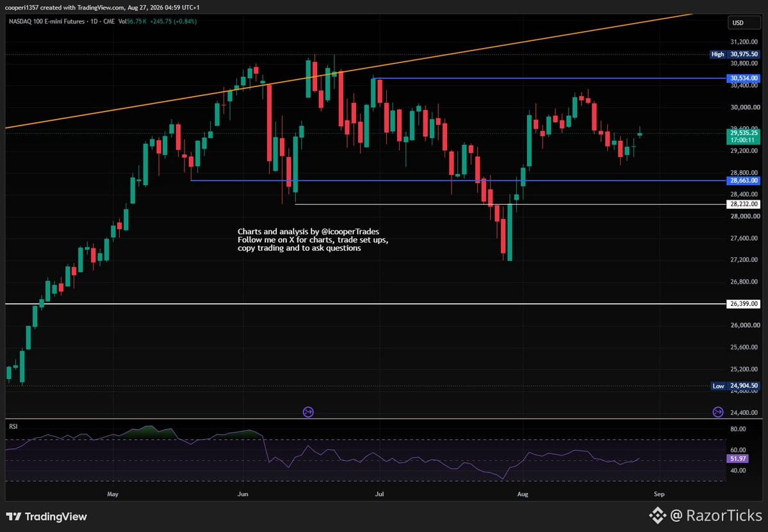768x532 pixels.
Task: Select the 28,232.00 white price label
Action: [744, 204]
